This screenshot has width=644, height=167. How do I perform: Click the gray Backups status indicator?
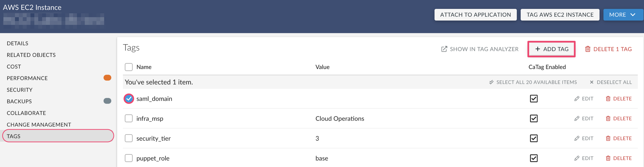[x=107, y=101]
